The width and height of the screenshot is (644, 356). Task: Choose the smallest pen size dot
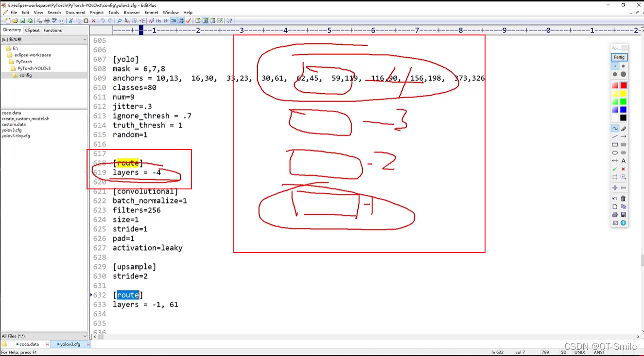[615, 66]
